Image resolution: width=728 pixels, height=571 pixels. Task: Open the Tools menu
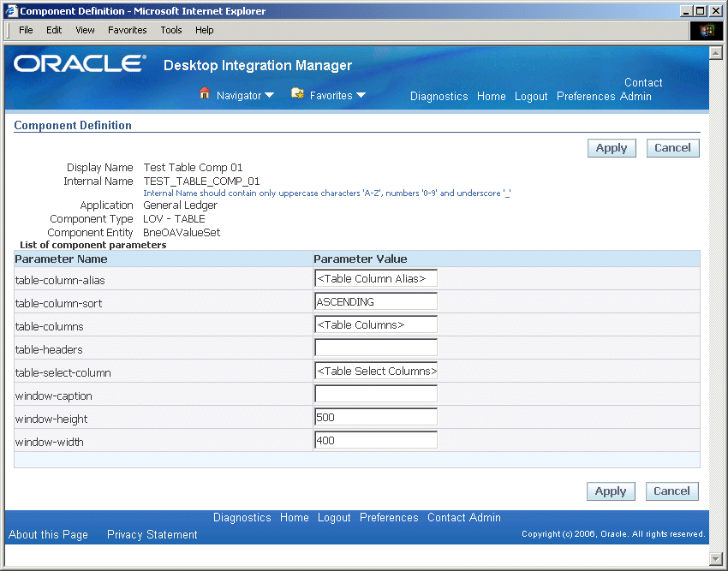171,30
